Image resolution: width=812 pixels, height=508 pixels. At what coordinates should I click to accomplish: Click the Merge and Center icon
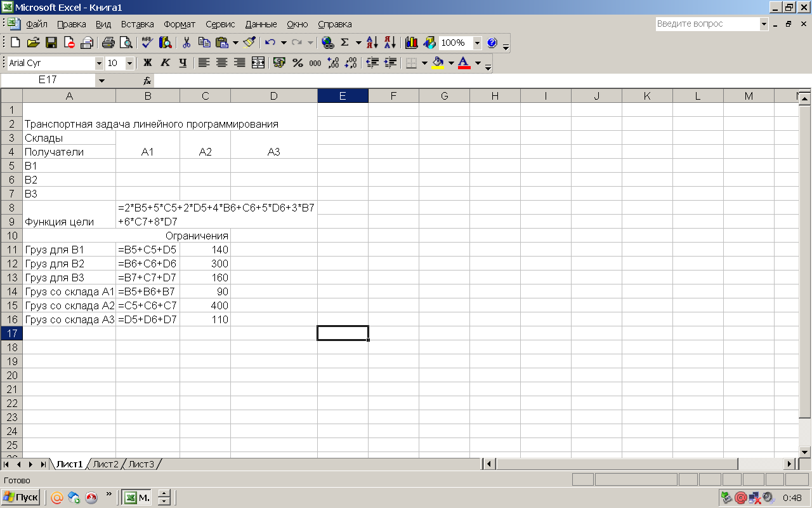point(258,63)
